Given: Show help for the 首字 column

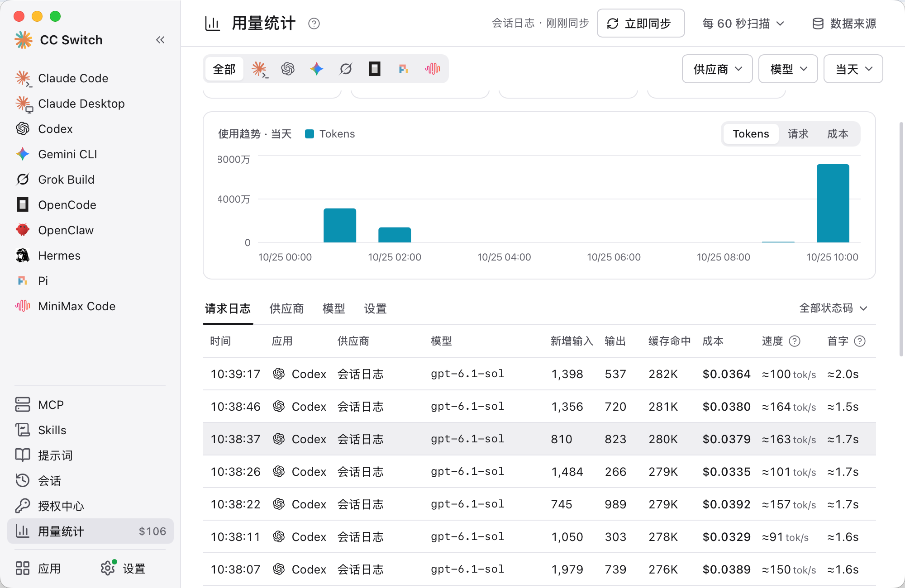Looking at the screenshot, I should pyautogui.click(x=860, y=341).
